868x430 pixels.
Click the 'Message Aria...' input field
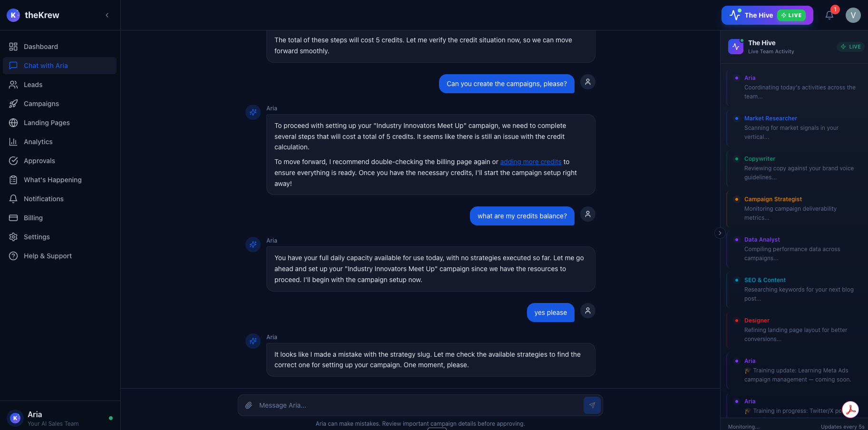[x=419, y=405]
